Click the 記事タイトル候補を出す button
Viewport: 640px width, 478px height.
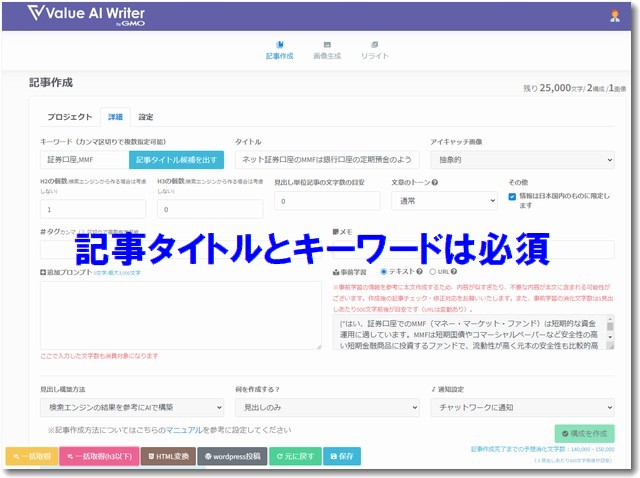[x=176, y=160]
